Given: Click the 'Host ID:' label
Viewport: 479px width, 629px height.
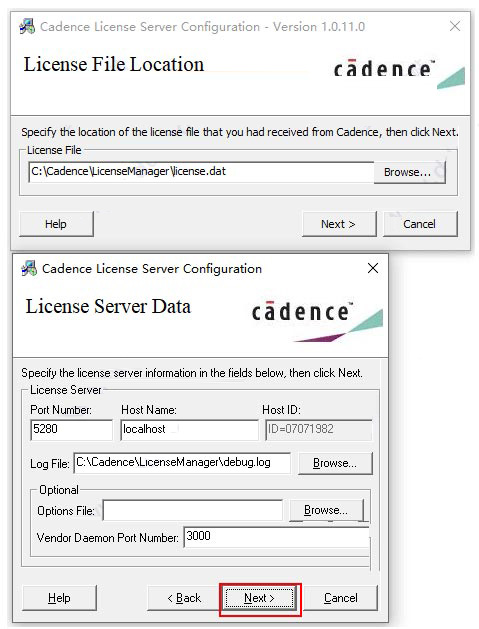Looking at the screenshot, I should point(281,410).
